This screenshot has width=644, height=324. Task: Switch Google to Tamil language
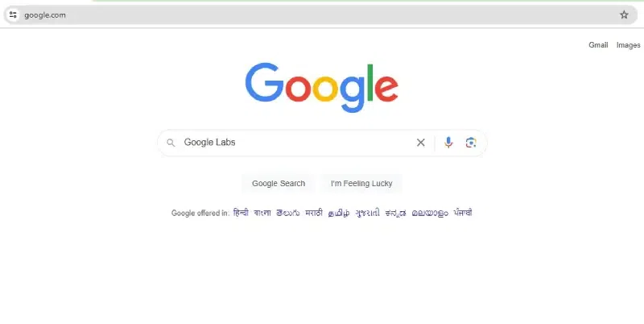(339, 213)
